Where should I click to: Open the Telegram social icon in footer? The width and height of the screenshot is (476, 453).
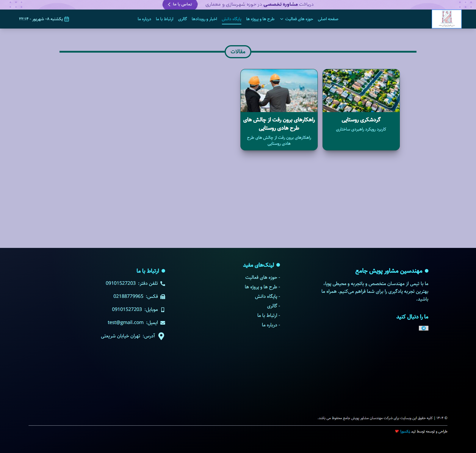pyautogui.click(x=424, y=328)
